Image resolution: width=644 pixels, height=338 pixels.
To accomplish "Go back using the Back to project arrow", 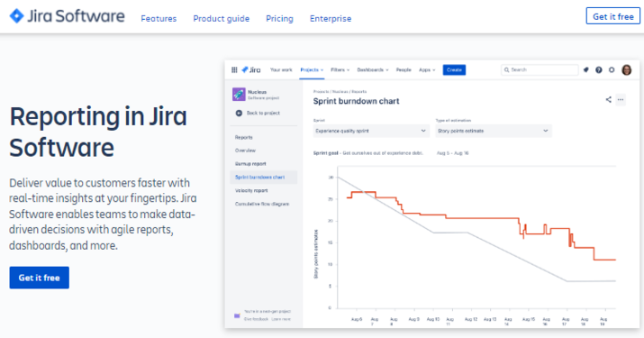I will click(239, 113).
